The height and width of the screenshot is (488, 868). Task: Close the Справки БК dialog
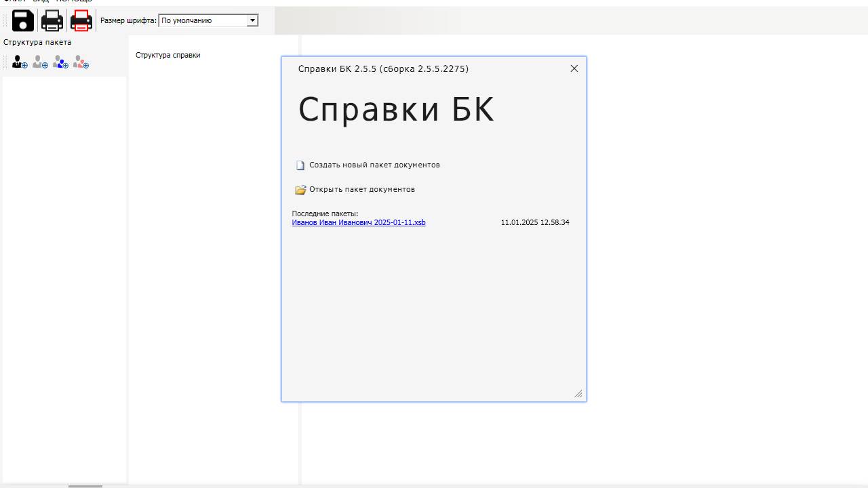(574, 68)
